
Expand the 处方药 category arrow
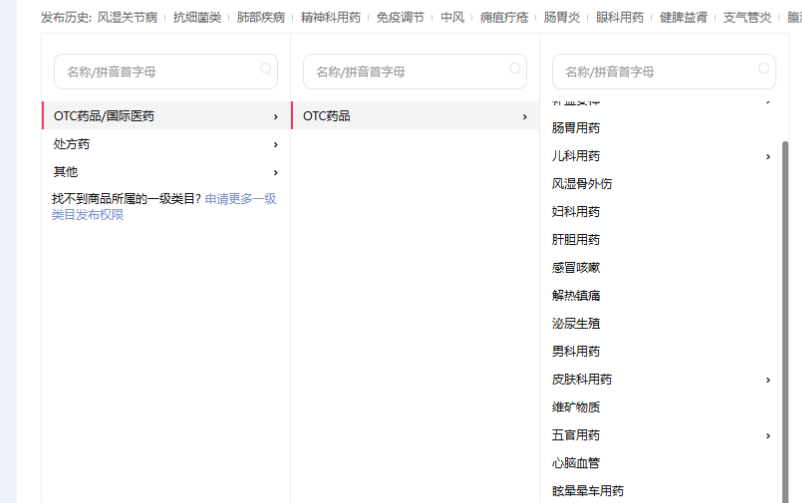click(275, 145)
